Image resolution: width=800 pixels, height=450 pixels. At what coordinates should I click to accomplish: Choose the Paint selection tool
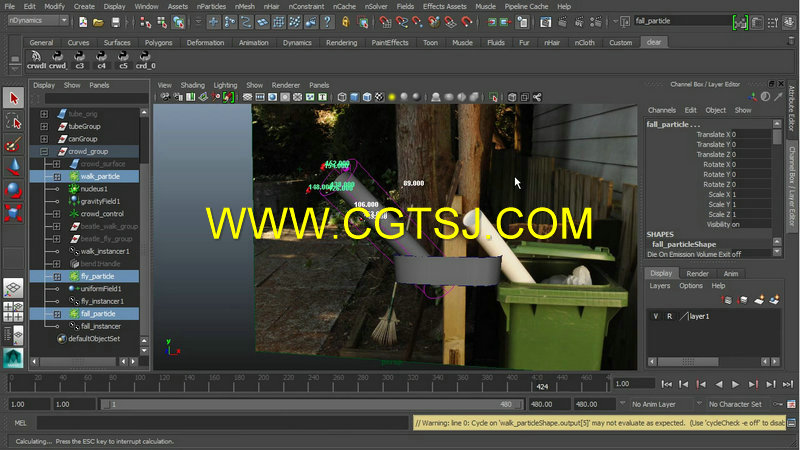click(13, 145)
